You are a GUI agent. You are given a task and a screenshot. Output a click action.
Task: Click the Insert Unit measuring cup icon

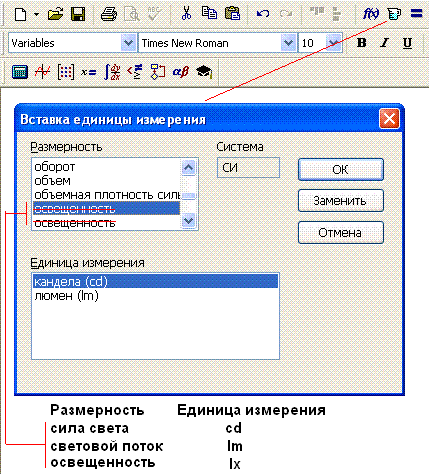394,14
